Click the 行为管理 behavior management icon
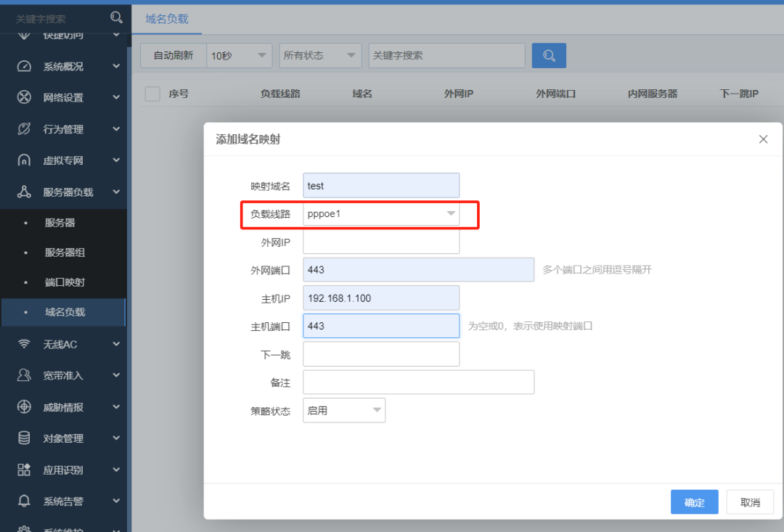784x532 pixels. (x=17, y=128)
